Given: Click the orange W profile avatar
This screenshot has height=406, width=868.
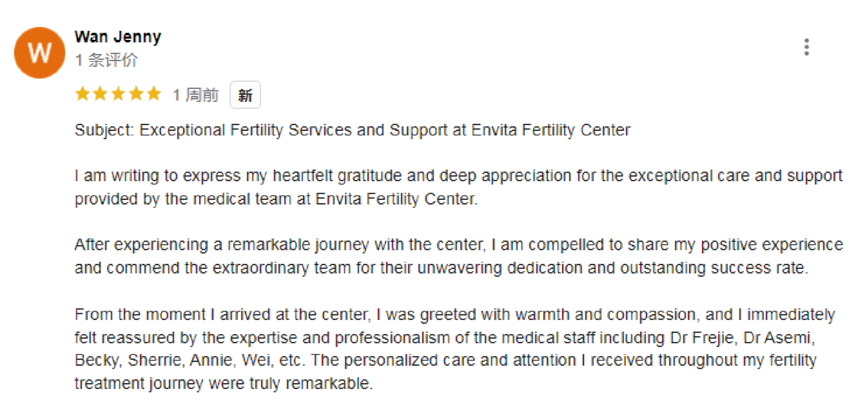Looking at the screenshot, I should coord(39,53).
